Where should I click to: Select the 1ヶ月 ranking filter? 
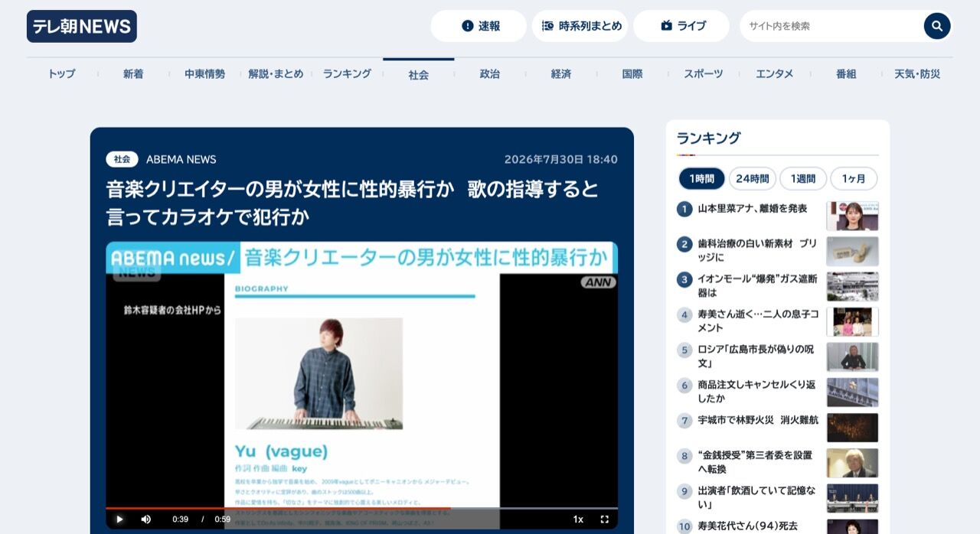coord(854,178)
